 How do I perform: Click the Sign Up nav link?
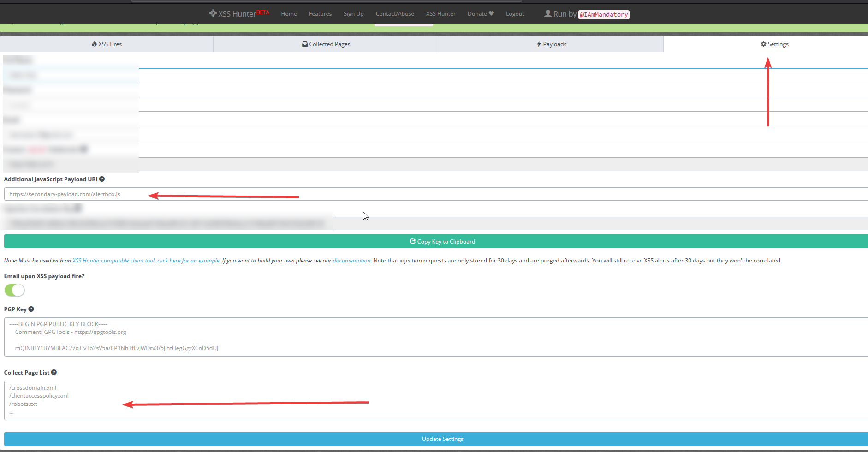point(353,14)
